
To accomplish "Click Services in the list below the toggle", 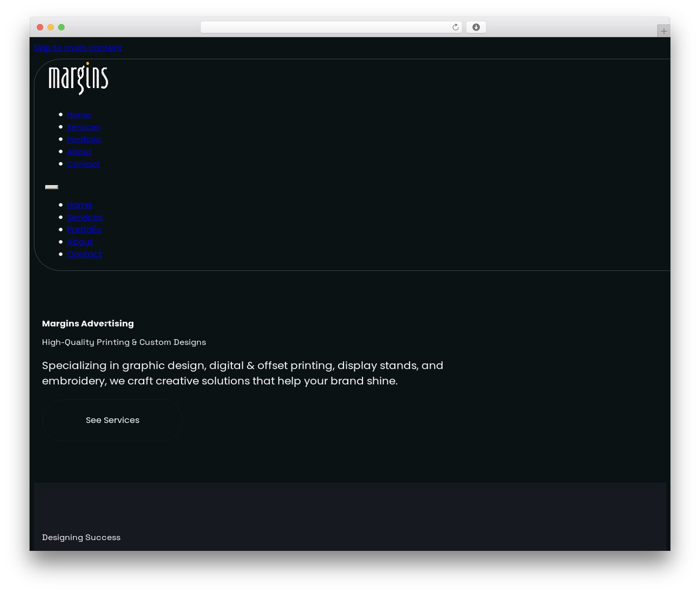I will pos(85,217).
